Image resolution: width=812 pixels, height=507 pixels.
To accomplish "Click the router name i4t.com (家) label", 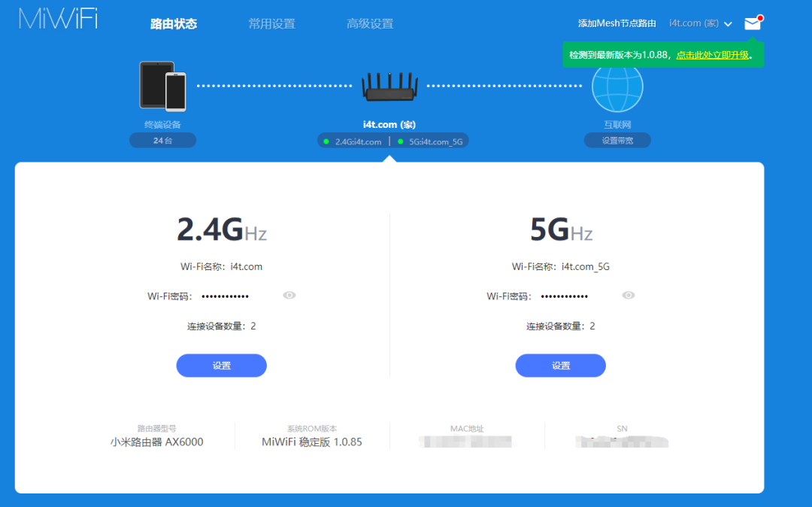I will click(x=389, y=124).
